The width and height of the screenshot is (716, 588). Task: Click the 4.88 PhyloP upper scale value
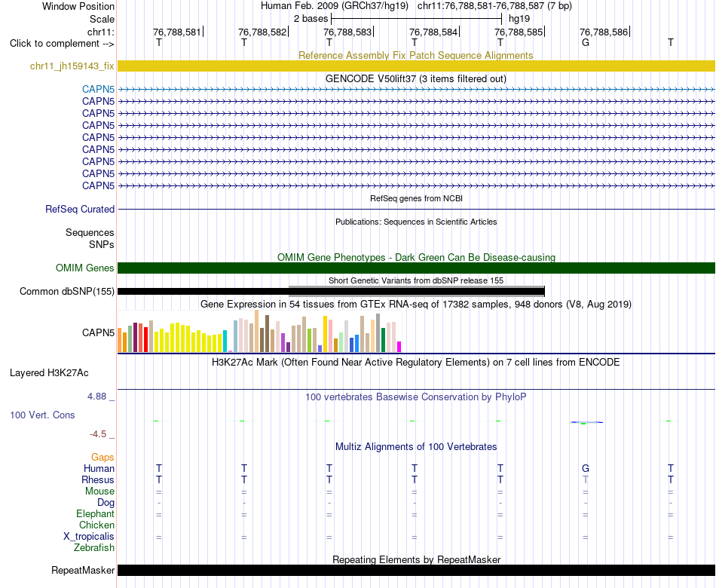(x=96, y=396)
